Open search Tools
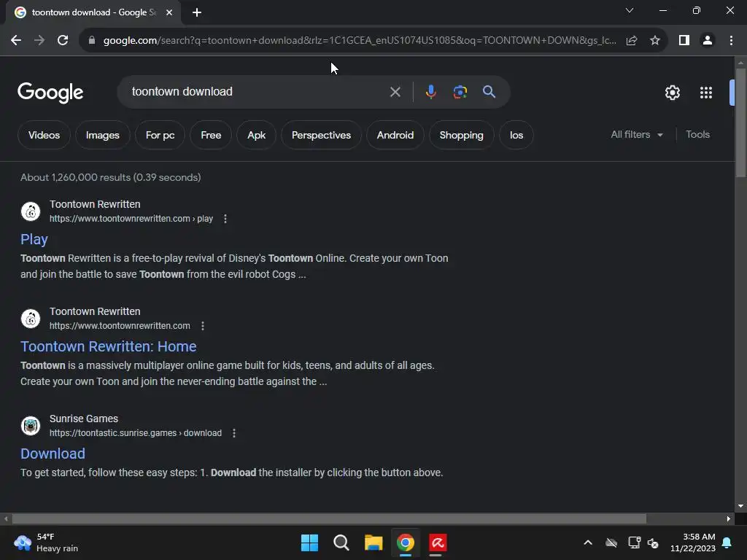Image resolution: width=747 pixels, height=560 pixels. pyautogui.click(x=697, y=135)
